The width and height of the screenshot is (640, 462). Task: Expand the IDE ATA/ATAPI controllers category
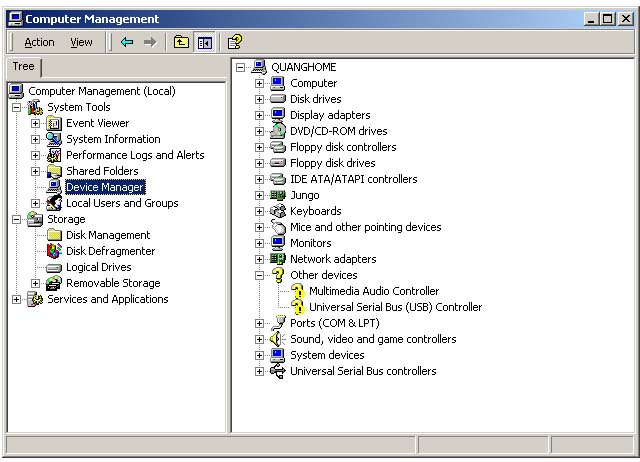coord(259,179)
